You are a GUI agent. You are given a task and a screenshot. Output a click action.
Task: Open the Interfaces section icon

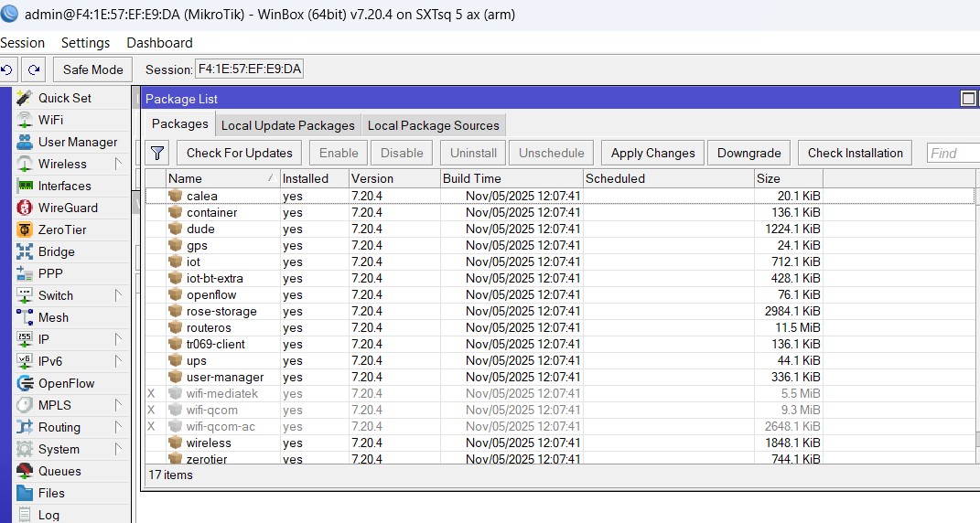click(x=25, y=186)
